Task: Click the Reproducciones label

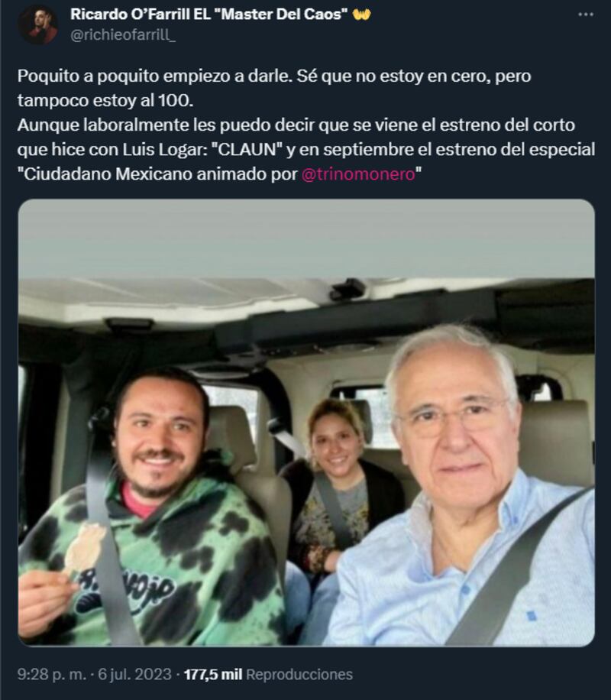Action: pyautogui.click(x=299, y=674)
